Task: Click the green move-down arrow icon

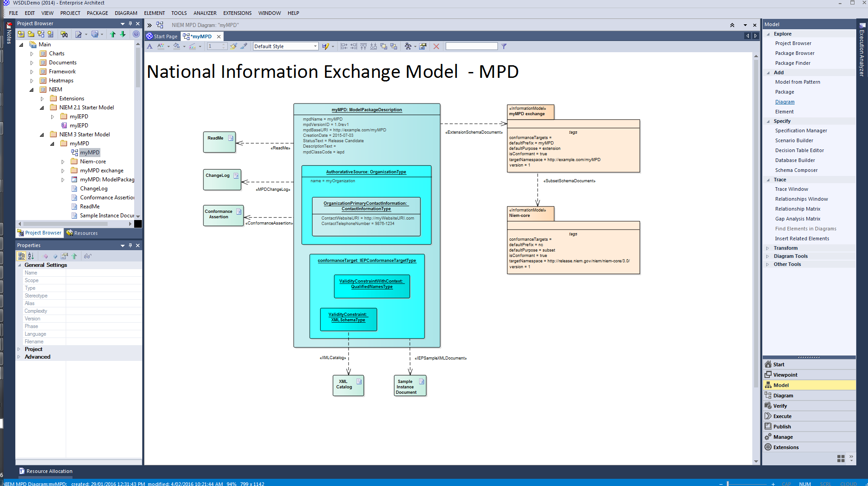Action: pos(122,34)
